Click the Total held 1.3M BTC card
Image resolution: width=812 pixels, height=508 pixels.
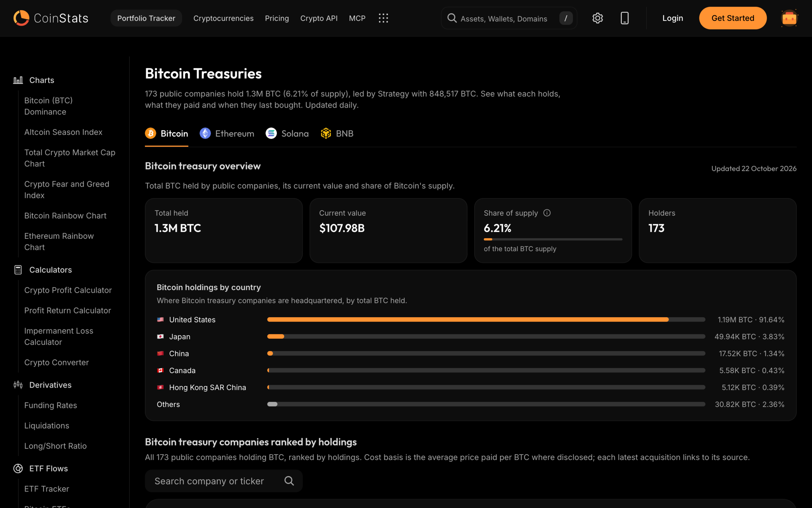tap(224, 231)
